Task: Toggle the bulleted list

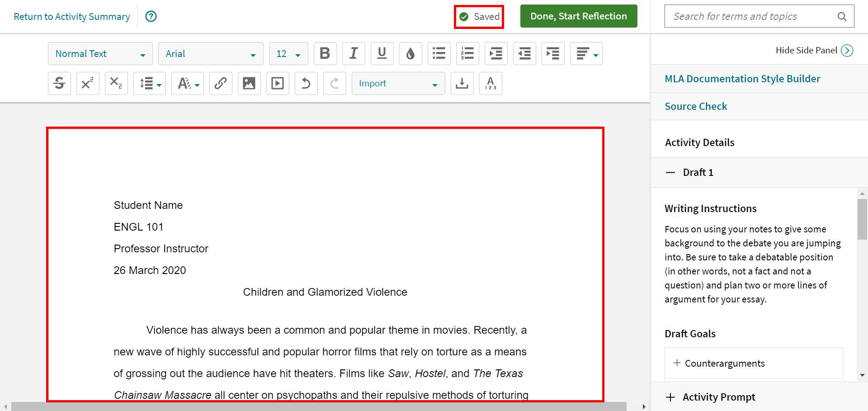Action: 439,53
